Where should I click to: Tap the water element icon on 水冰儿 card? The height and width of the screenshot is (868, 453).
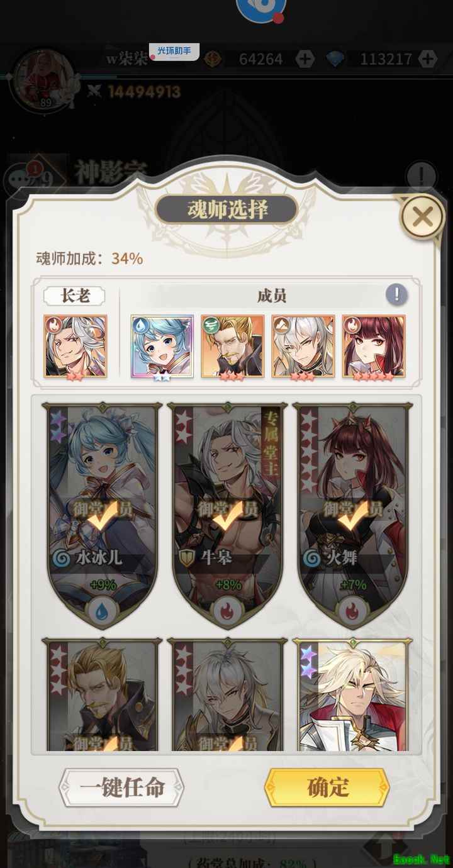click(x=102, y=608)
